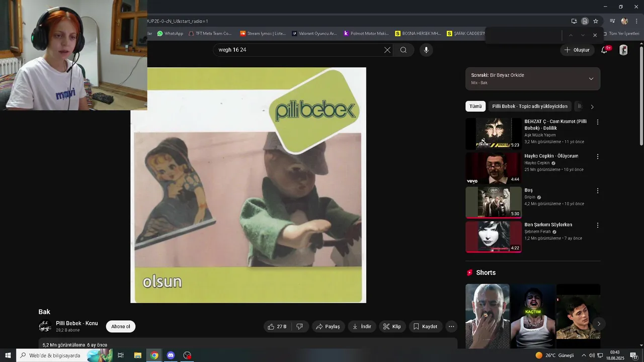This screenshot has height=362, width=644.
Task: Open Ben Şarkımı Söylerken video thumbnail
Action: [494, 237]
